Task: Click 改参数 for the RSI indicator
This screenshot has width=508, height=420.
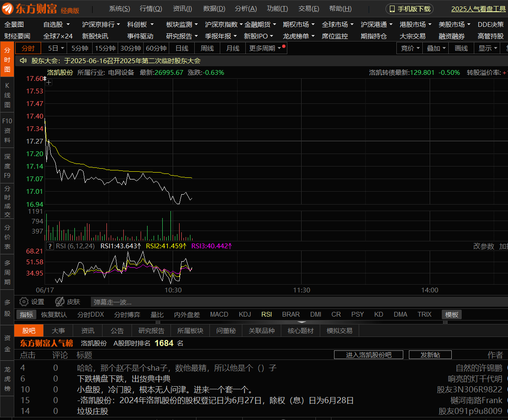Action: tap(484, 246)
